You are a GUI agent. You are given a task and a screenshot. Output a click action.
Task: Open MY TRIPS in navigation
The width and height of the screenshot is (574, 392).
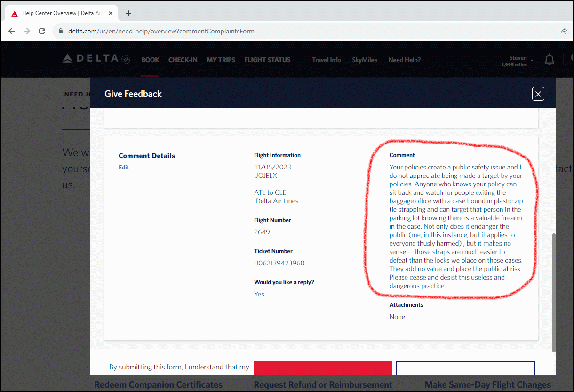pos(221,60)
